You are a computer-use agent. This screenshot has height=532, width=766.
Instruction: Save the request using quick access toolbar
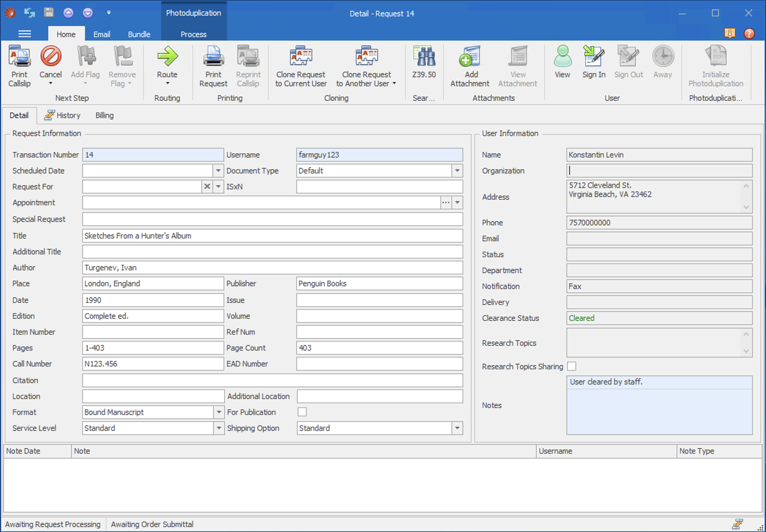point(49,13)
